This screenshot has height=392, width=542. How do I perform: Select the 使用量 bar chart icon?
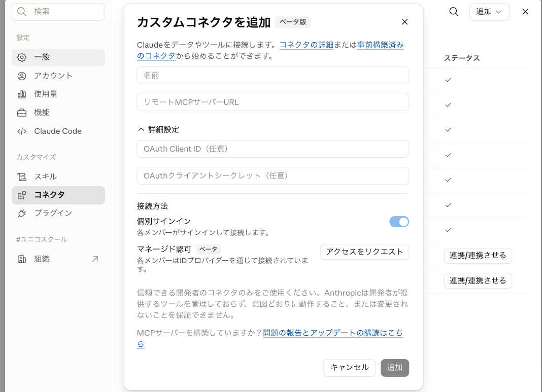22,94
